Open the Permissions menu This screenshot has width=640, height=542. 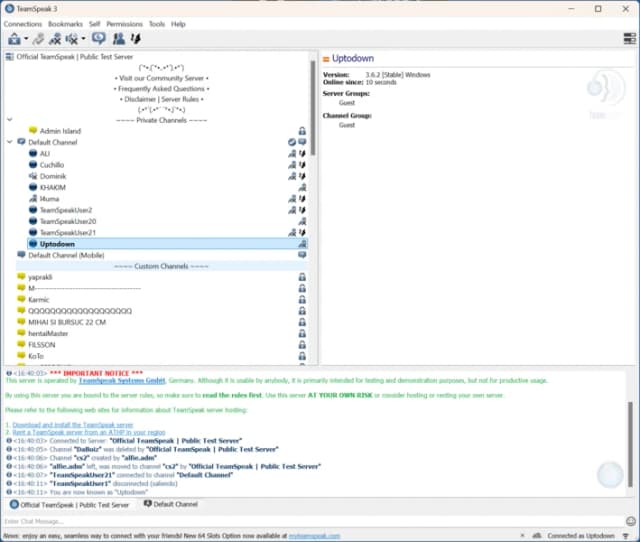124,24
